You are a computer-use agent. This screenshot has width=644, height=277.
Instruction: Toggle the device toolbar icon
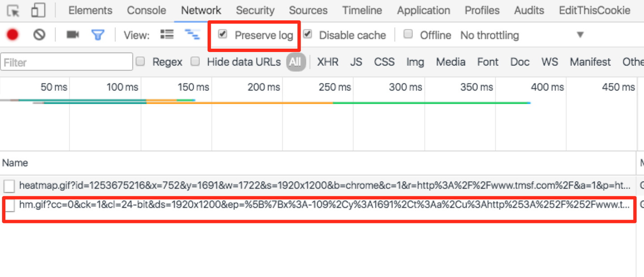click(x=38, y=10)
